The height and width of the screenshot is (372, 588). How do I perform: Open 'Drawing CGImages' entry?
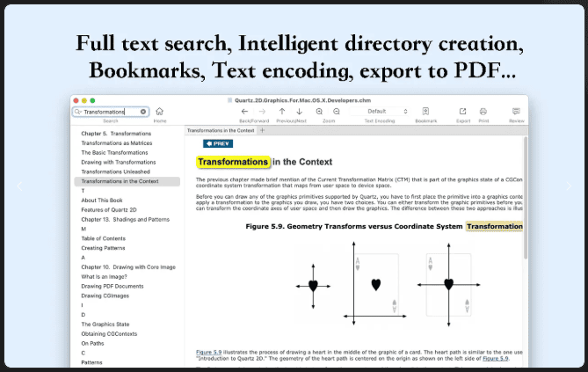[x=105, y=295]
